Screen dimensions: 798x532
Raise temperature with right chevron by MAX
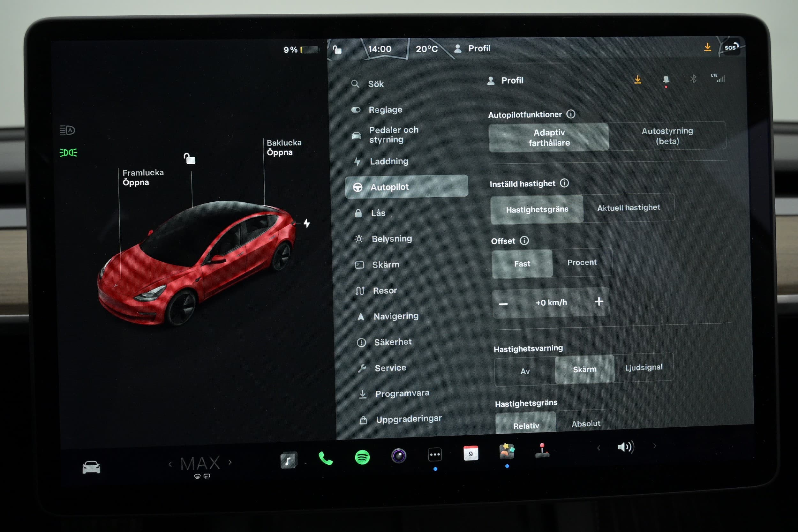pyautogui.click(x=230, y=462)
